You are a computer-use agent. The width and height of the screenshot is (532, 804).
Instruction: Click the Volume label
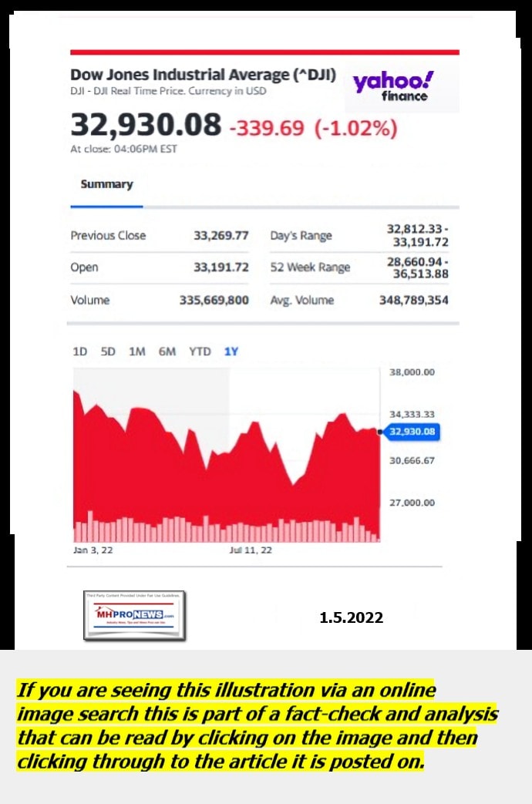89,300
